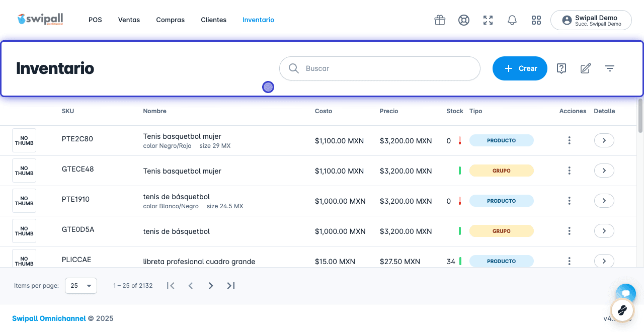Click price $27.50 MXN

click(x=400, y=262)
